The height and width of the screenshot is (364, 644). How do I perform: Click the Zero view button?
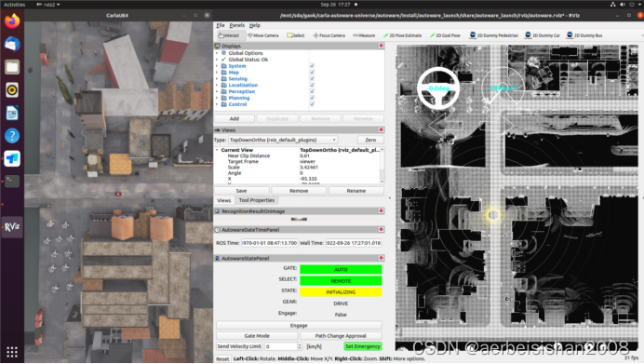point(370,140)
